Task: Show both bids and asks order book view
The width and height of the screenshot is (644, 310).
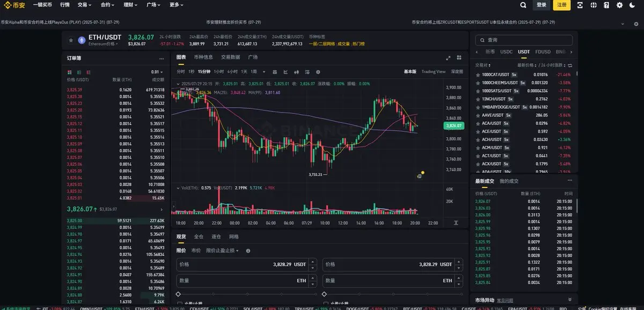Action: pos(69,72)
